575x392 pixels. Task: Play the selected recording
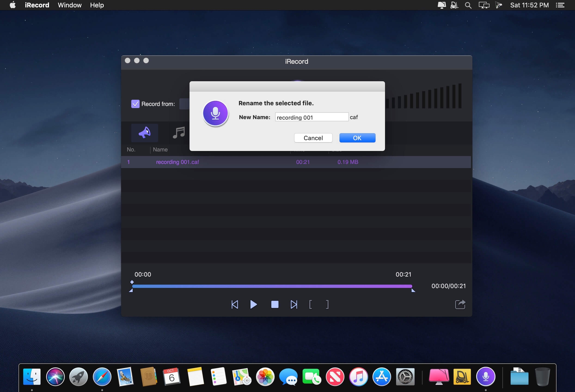[x=253, y=305]
